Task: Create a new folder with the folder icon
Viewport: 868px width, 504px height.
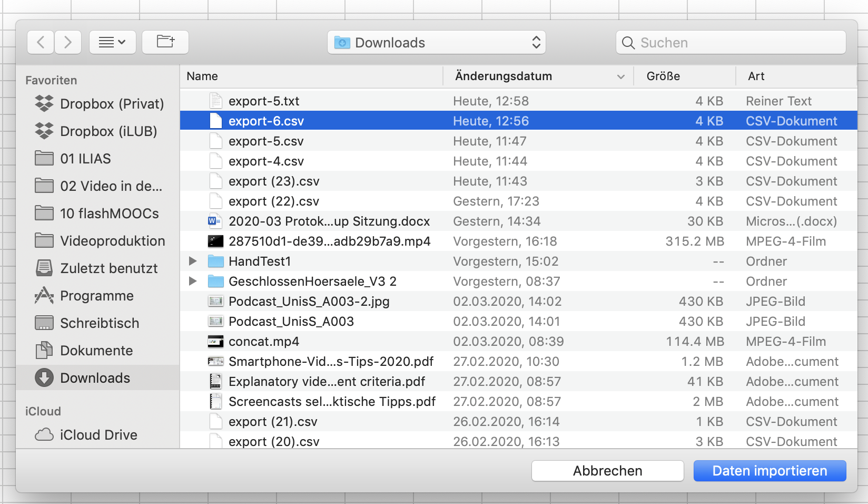Action: click(165, 42)
